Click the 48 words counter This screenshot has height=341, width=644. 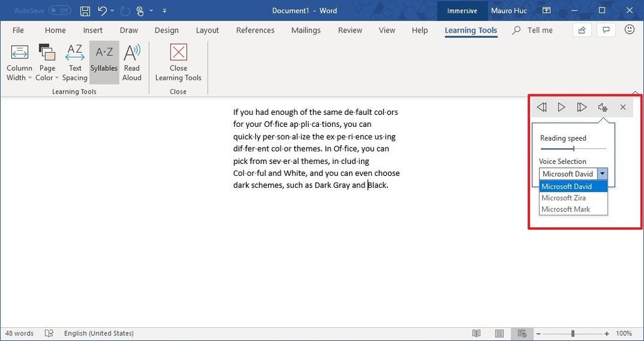coord(19,333)
